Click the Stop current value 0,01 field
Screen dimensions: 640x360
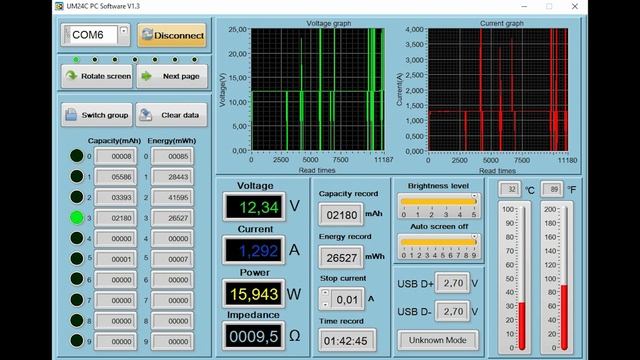(x=347, y=300)
